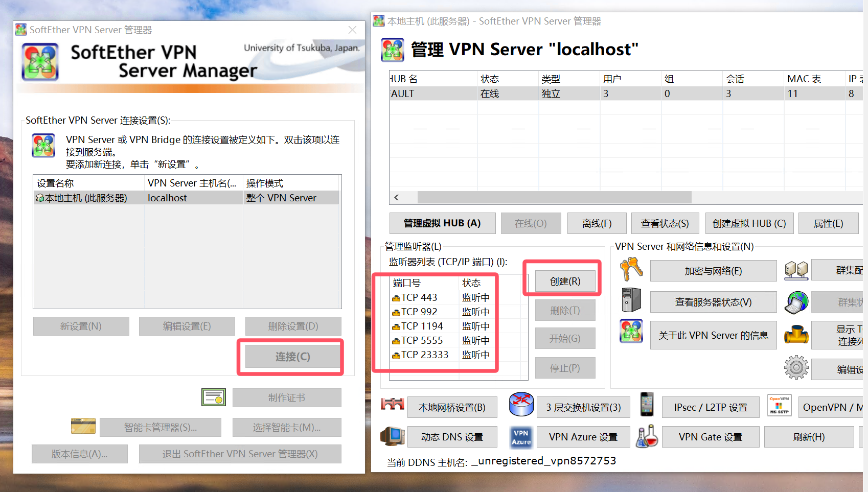Viewport: 868px width, 492px height.
Task: Click the hub 查看状态(S) button
Action: point(665,223)
